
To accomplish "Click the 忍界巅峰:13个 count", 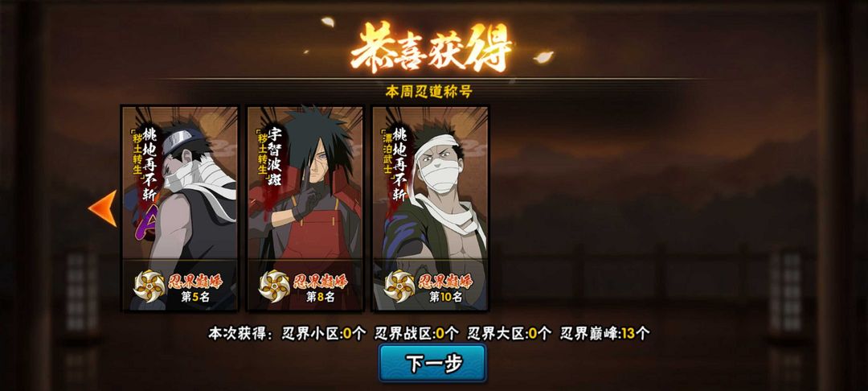I will pos(605,333).
